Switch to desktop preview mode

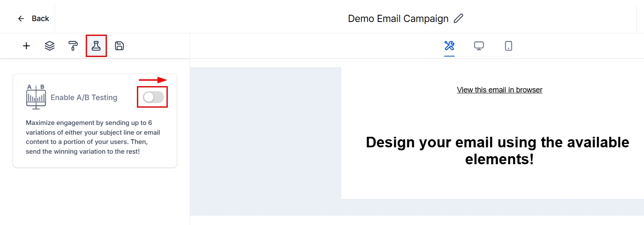click(479, 46)
